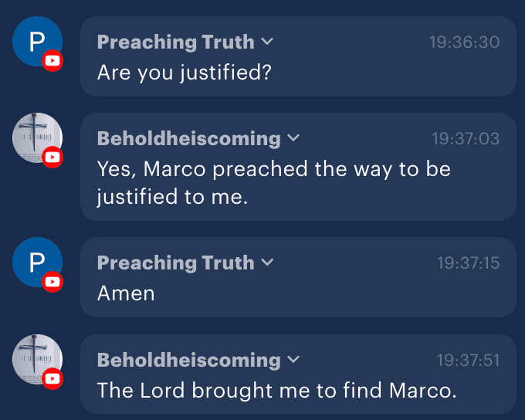Click YouTube badge on the last Beholdheiscoming avatar
This screenshot has width=525, height=420.
(x=52, y=378)
